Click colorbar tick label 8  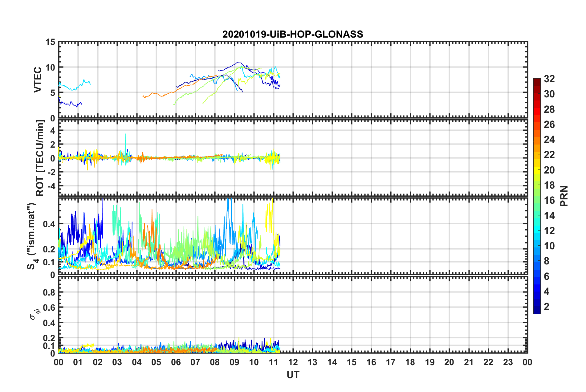coord(547,261)
